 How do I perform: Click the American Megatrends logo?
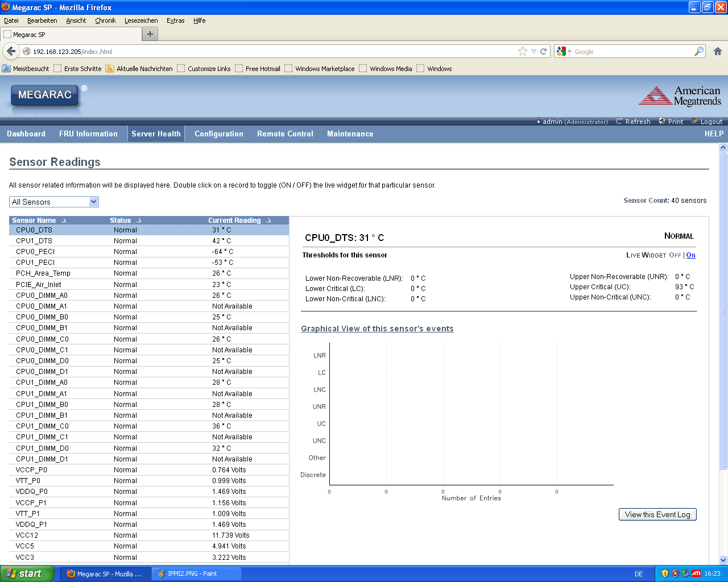680,95
